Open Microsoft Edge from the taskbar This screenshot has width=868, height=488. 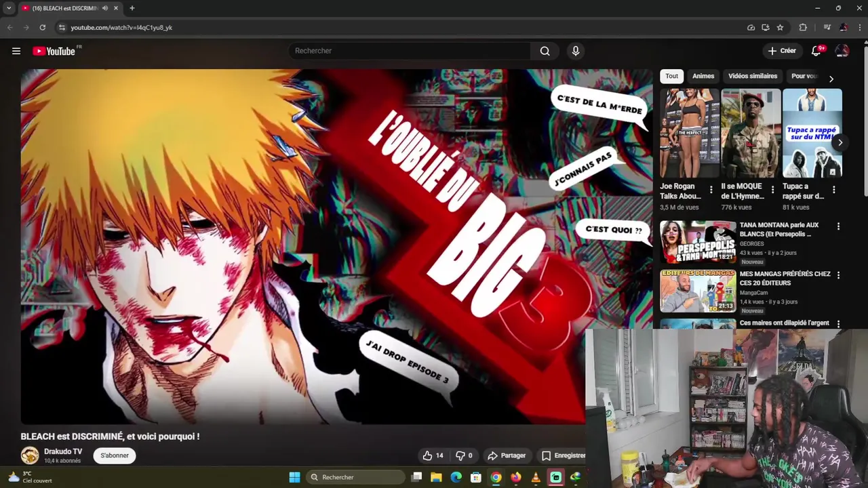coord(456,477)
